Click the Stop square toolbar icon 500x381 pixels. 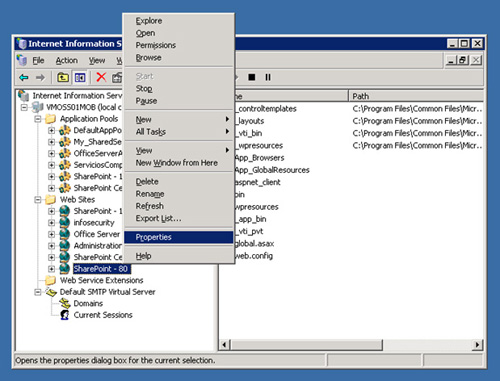tap(252, 77)
